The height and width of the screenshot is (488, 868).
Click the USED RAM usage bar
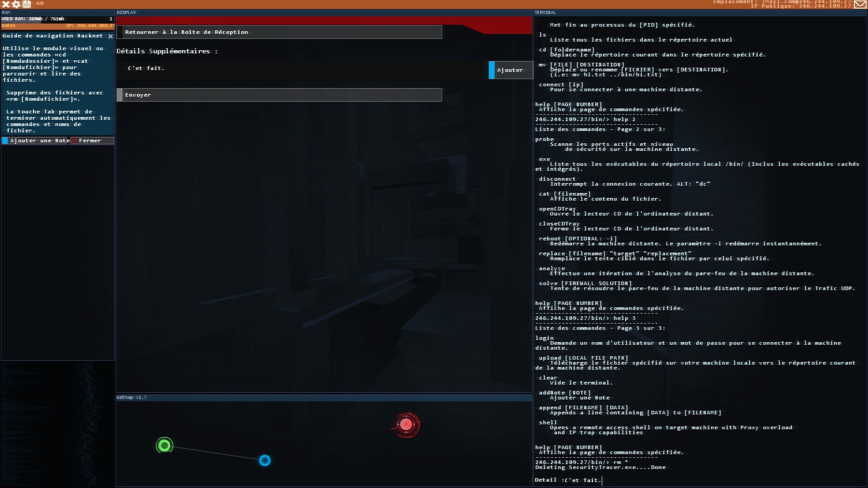[57, 19]
